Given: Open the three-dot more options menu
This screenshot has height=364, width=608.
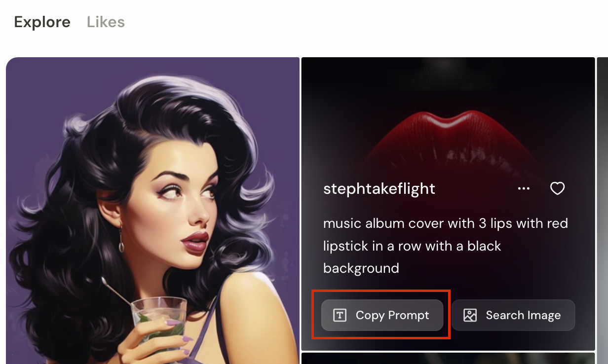Looking at the screenshot, I should [524, 188].
